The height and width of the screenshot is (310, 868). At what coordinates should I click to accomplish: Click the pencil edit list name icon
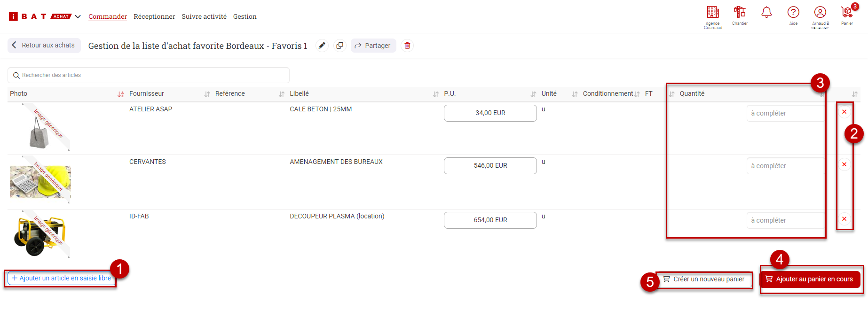pyautogui.click(x=322, y=46)
